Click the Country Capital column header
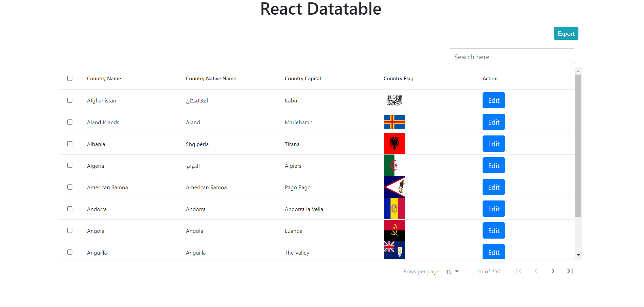The width and height of the screenshot is (644, 307). pyautogui.click(x=302, y=78)
